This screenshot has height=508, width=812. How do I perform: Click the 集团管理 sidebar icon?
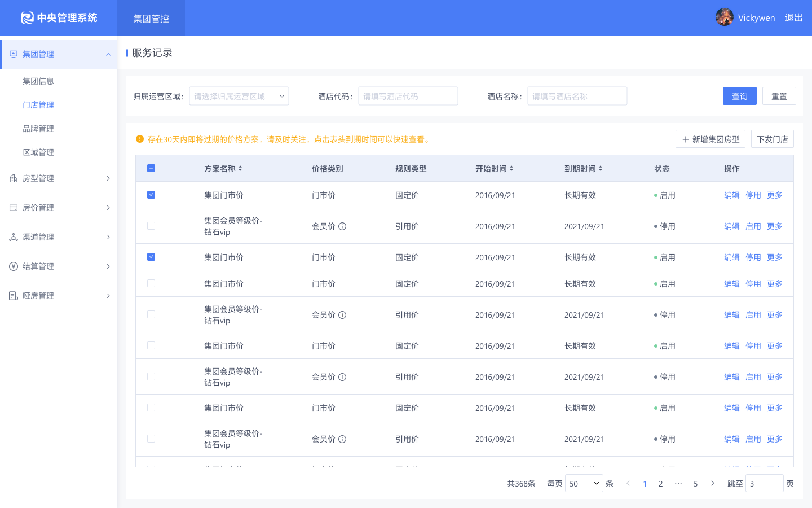tap(14, 54)
